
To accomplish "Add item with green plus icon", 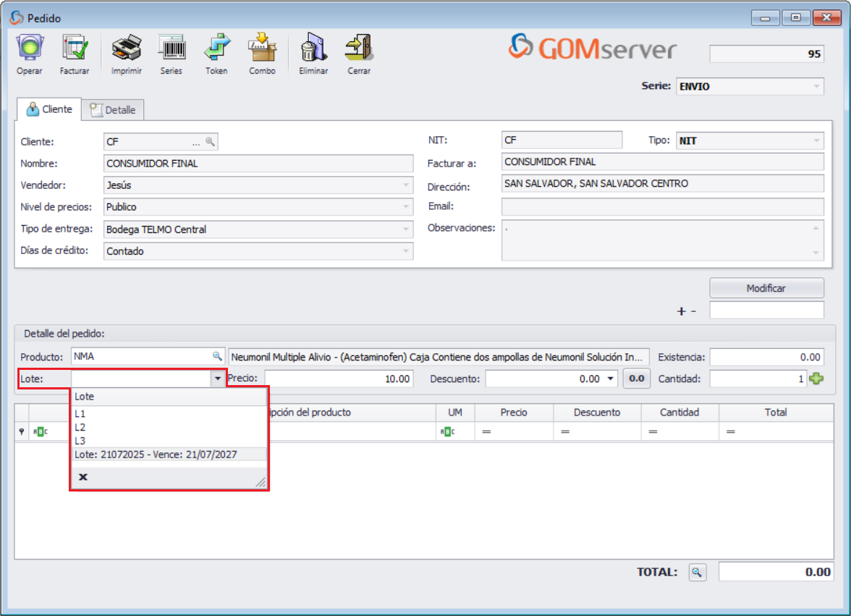I will [x=816, y=379].
